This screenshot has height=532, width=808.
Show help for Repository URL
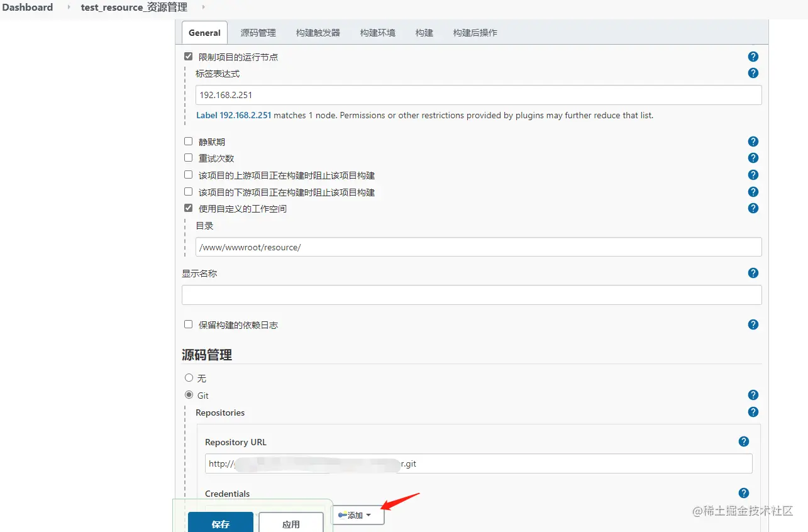coord(743,441)
